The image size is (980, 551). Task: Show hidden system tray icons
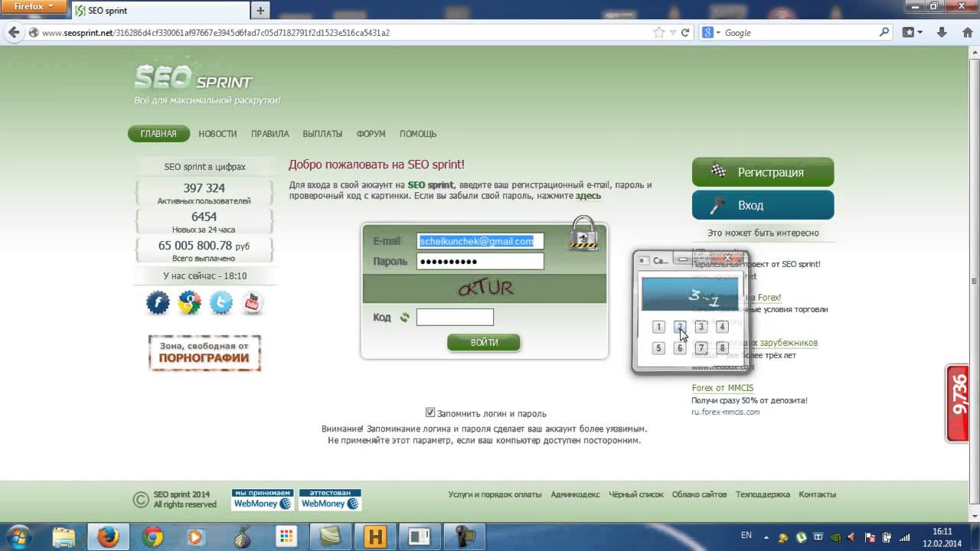(766, 537)
